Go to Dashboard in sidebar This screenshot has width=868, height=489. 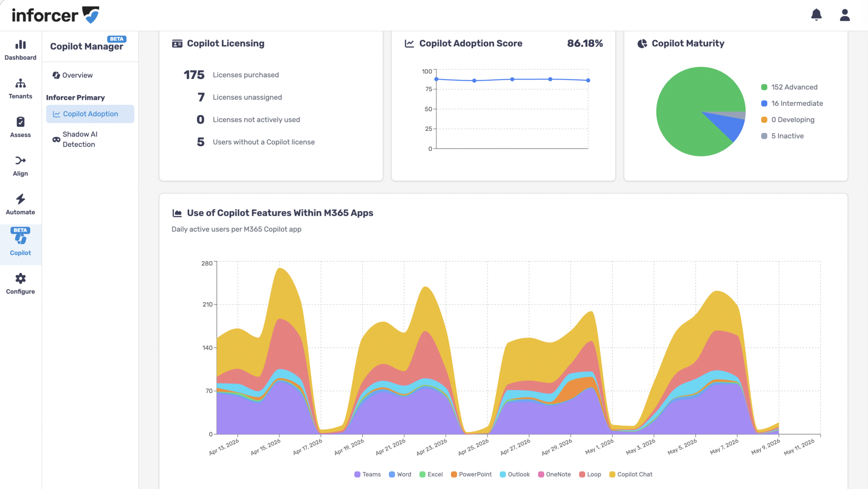(x=20, y=50)
